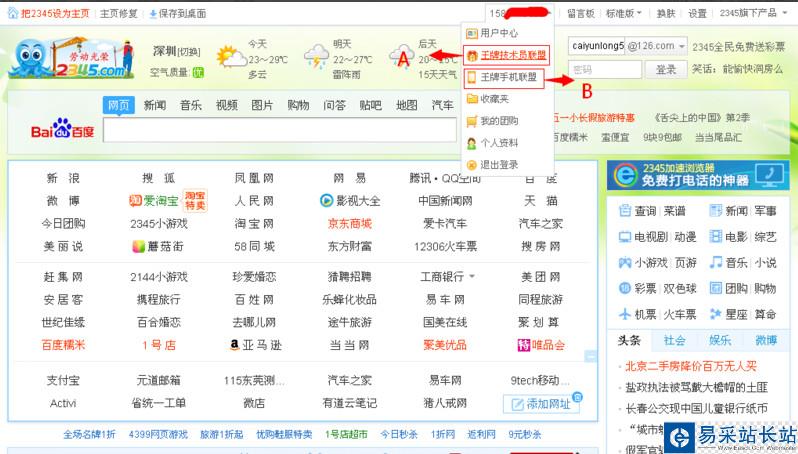Click the 唯品会 特 icon
The width and height of the screenshot is (798, 454).
point(524,345)
